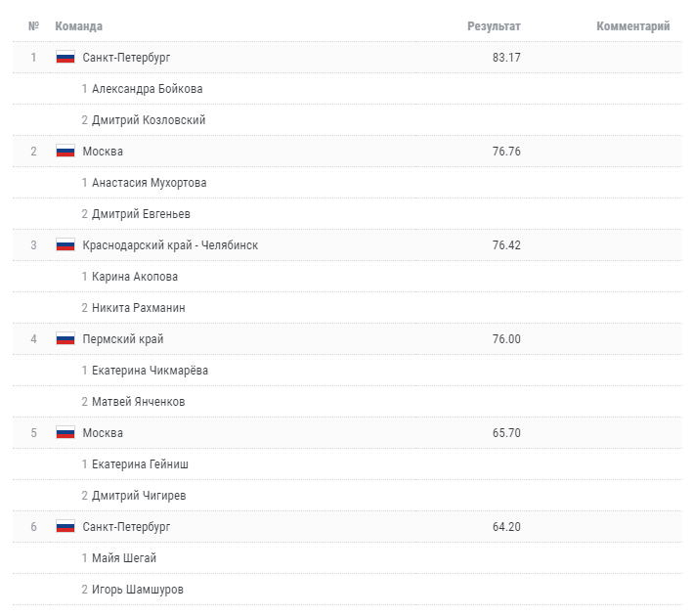Image resolution: width=693 pixels, height=616 pixels.
Task: Select athlete Екатерина Чикмарёва
Action: tap(150, 371)
